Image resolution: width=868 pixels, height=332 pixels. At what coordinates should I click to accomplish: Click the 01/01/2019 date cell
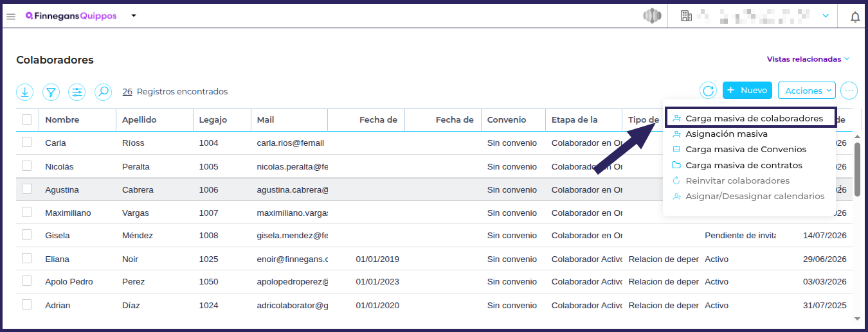[x=377, y=259]
